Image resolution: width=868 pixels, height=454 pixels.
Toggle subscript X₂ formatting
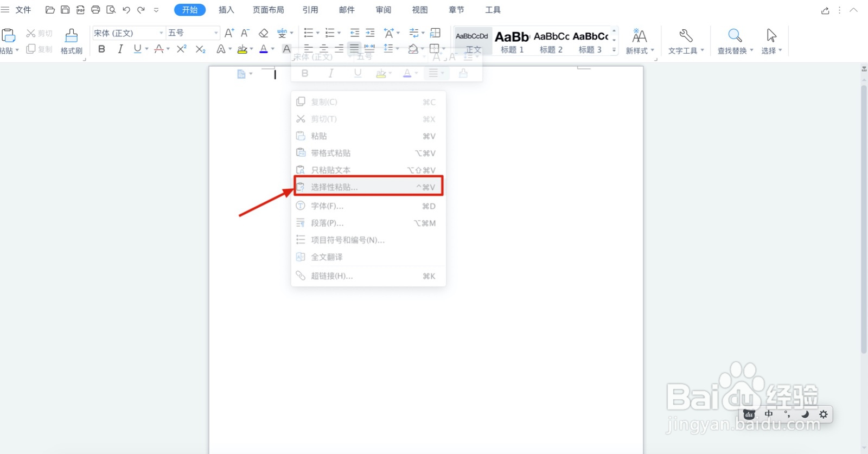(x=201, y=49)
